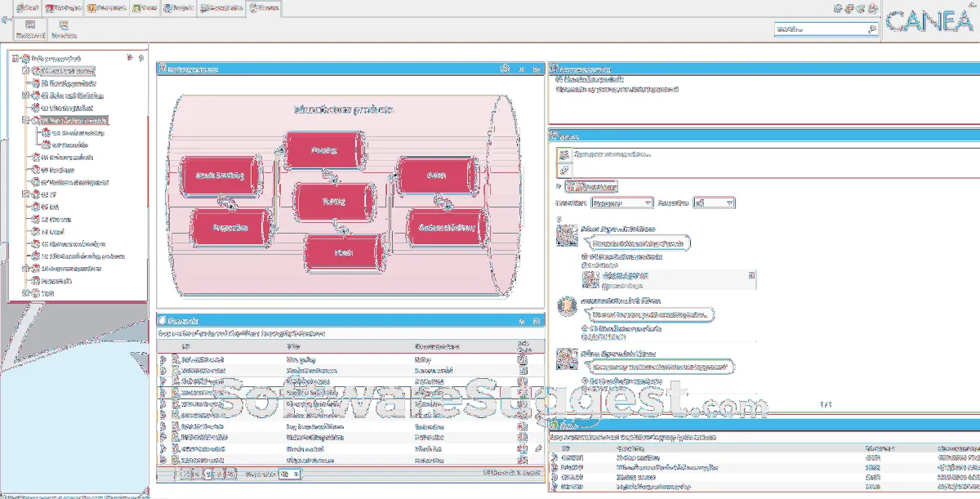Click the refresh icon on the Documents panel header

[x=523, y=320]
